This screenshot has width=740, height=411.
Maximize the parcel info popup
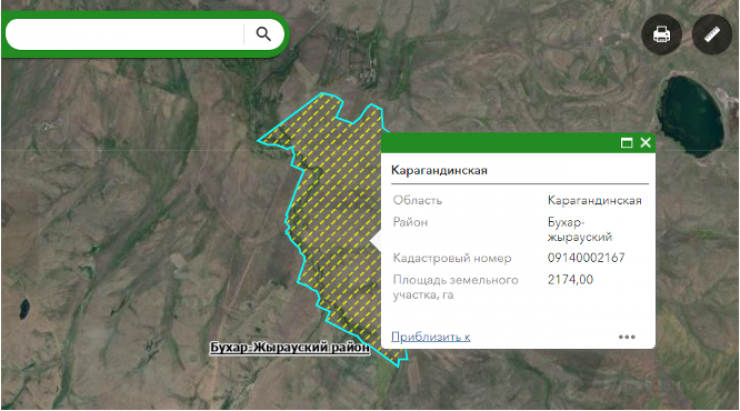[x=627, y=143]
